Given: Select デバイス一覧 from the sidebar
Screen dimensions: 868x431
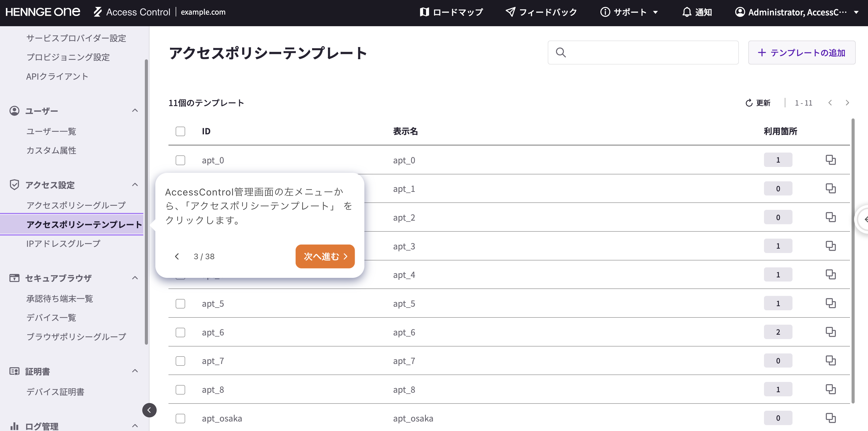Looking at the screenshot, I should click(51, 317).
